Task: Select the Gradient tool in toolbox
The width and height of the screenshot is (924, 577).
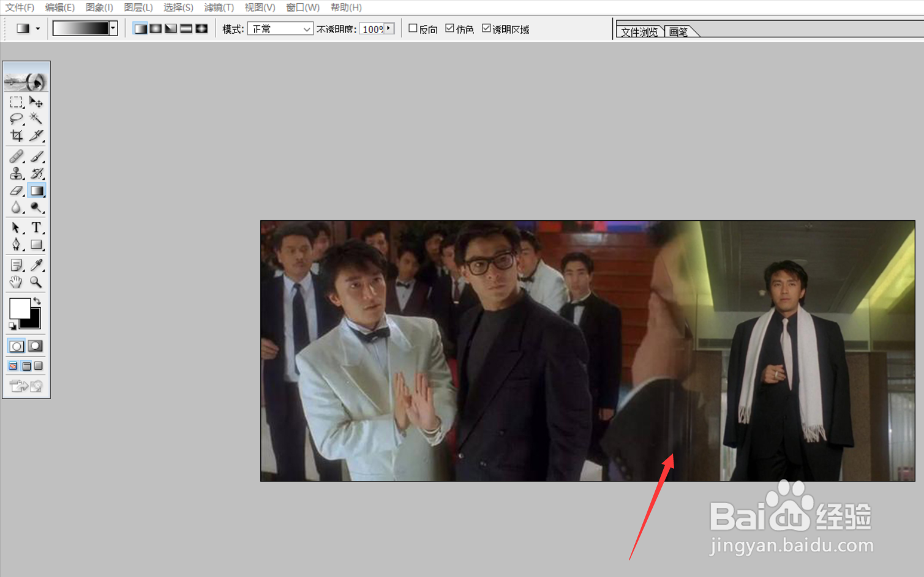Action: click(36, 191)
